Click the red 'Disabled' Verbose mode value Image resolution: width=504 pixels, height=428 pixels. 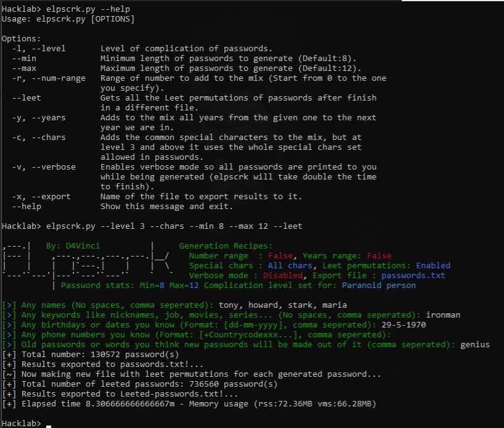pyautogui.click(x=283, y=276)
